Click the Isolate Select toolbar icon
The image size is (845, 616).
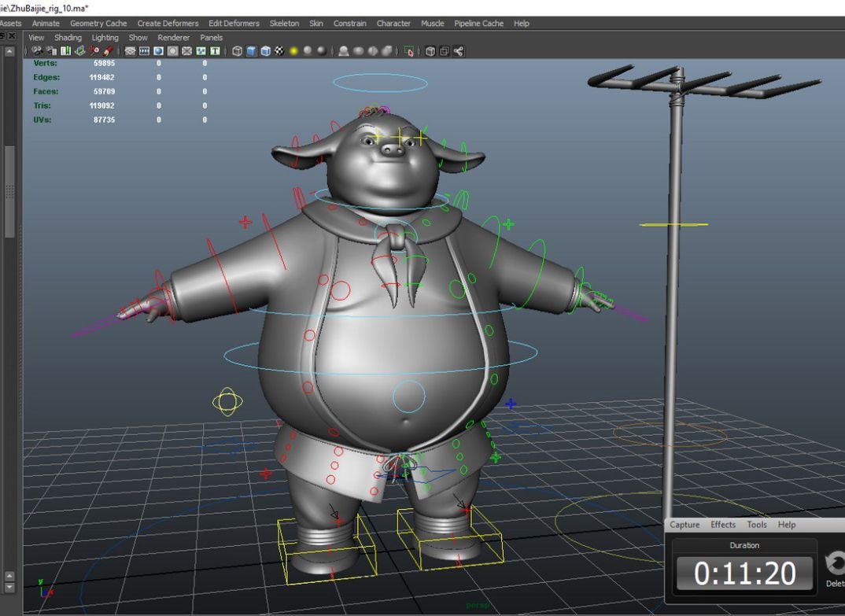408,51
